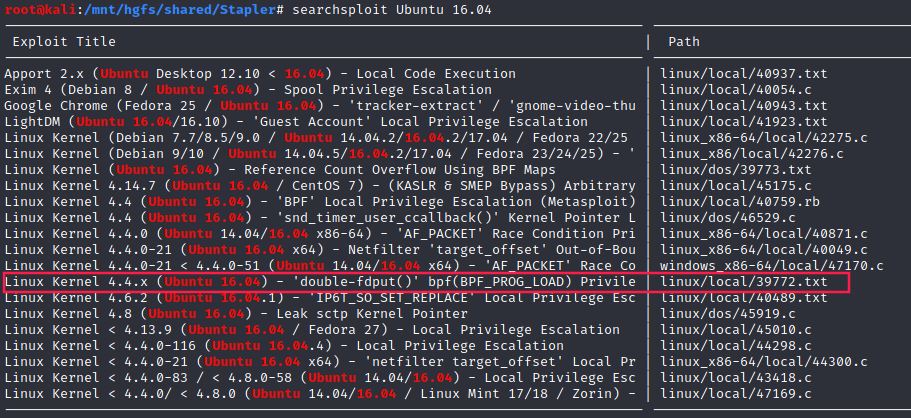Click path linux/dos/45919.c
The image size is (911, 418).
(728, 314)
